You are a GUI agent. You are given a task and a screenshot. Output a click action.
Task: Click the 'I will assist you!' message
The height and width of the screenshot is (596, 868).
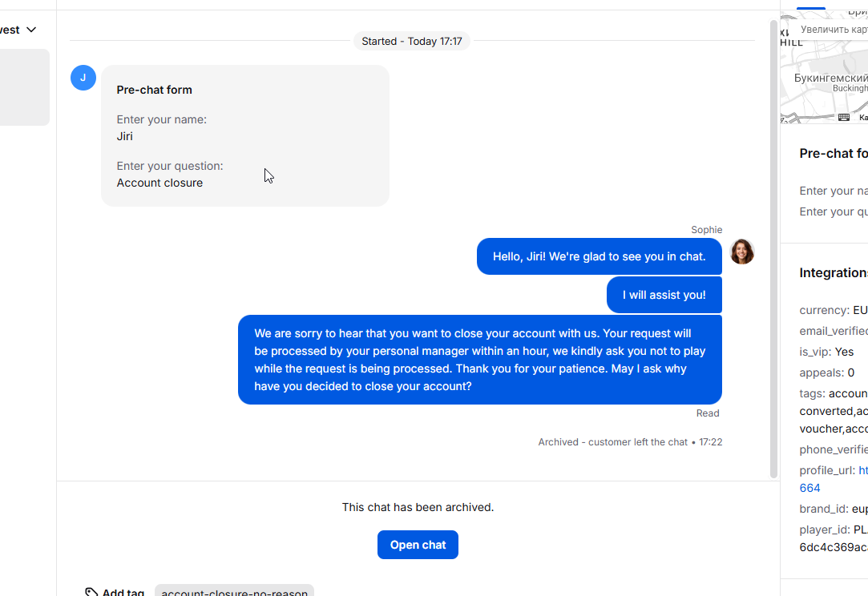(x=664, y=295)
